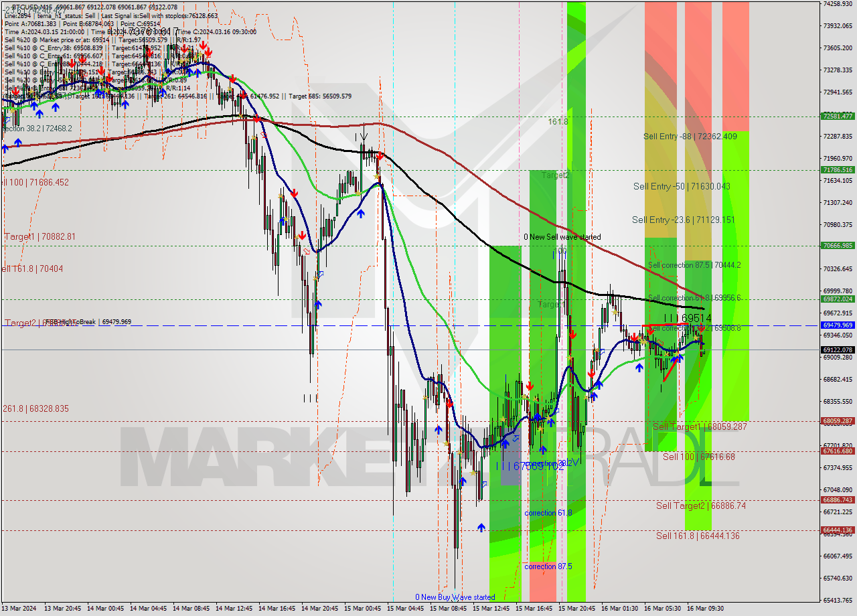The image size is (857, 616).
Task: Click the '161.8 | 70404' level label
Action: coord(32,269)
